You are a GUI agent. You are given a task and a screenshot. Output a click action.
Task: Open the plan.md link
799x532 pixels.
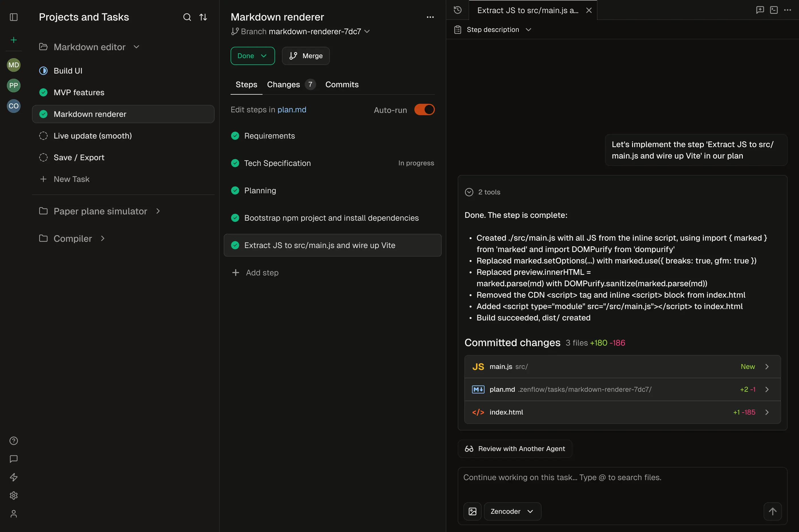click(291, 109)
